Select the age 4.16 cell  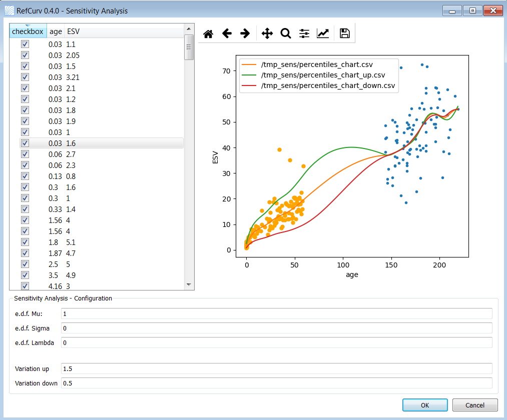[55, 286]
